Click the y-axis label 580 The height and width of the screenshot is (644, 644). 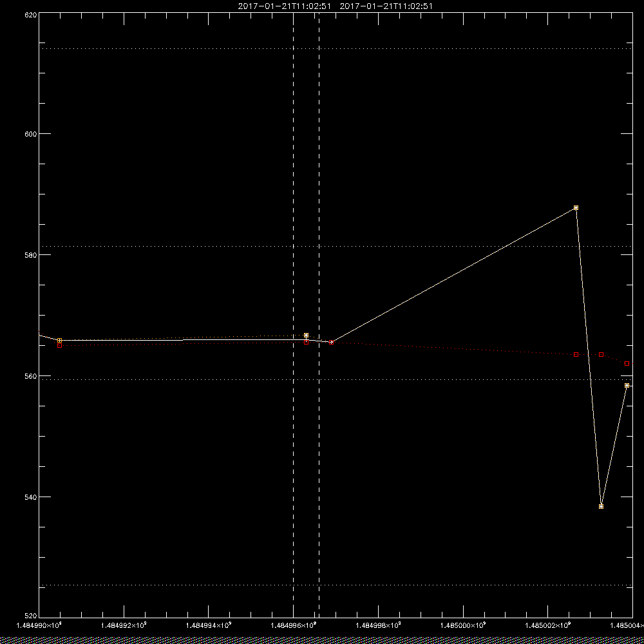click(31, 255)
